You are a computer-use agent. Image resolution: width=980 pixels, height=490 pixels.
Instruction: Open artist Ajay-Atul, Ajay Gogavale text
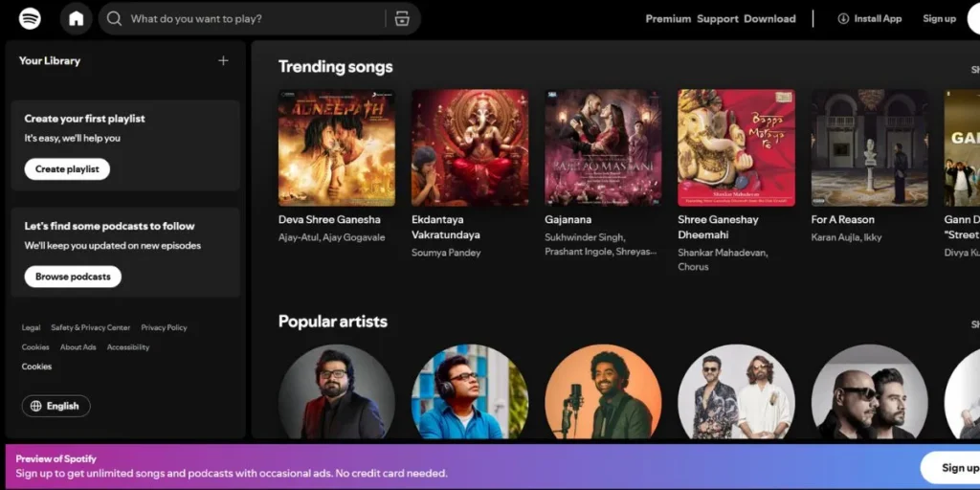click(x=332, y=237)
